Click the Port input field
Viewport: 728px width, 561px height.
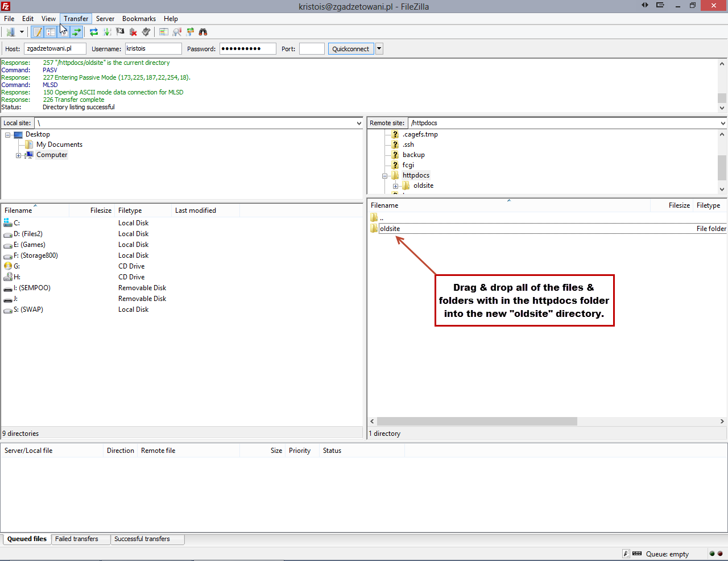(x=312, y=49)
